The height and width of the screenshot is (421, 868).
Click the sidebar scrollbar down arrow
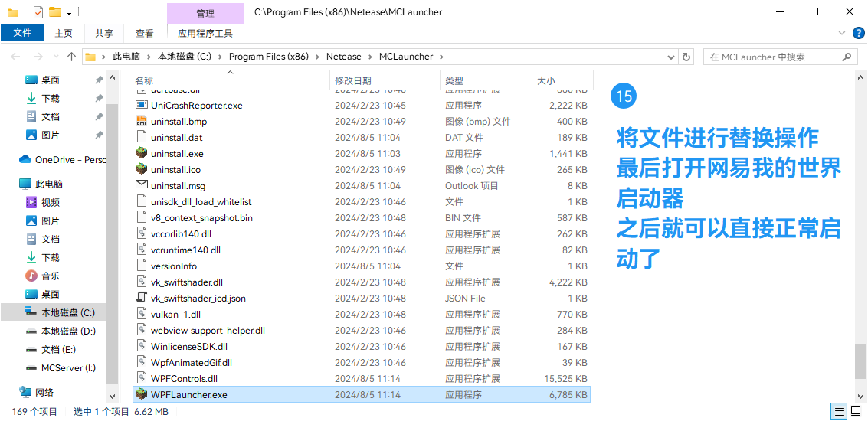pyautogui.click(x=113, y=396)
